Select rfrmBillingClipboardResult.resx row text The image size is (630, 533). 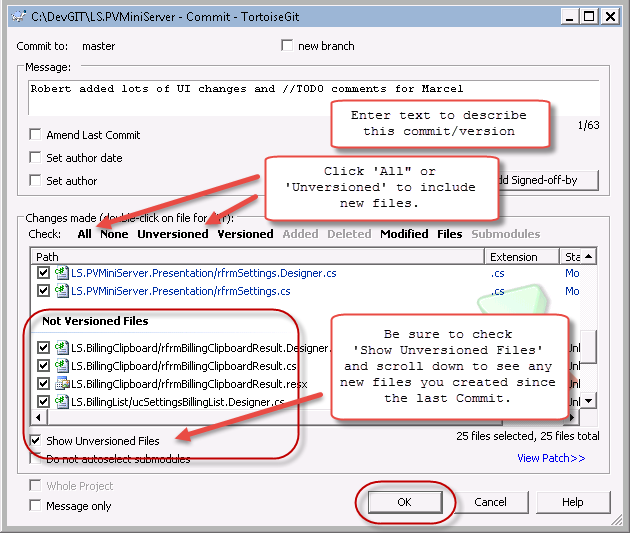pyautogui.click(x=189, y=384)
